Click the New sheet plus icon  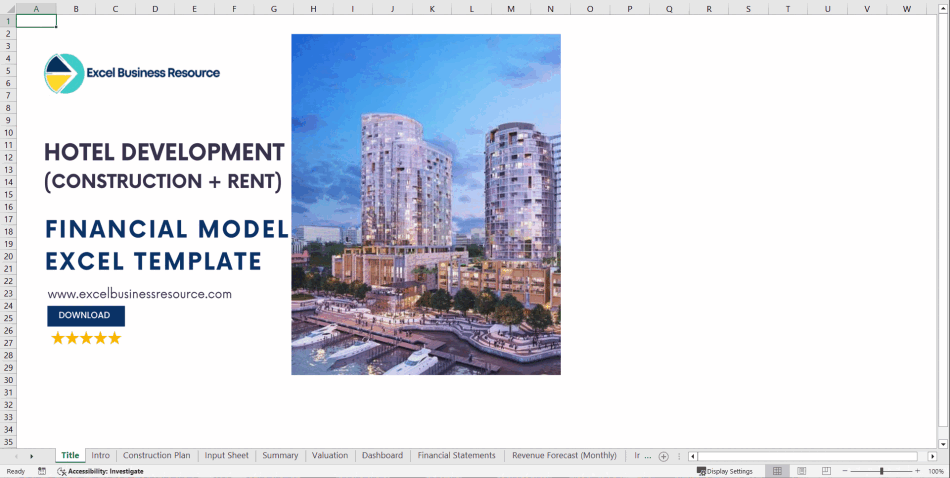point(663,456)
